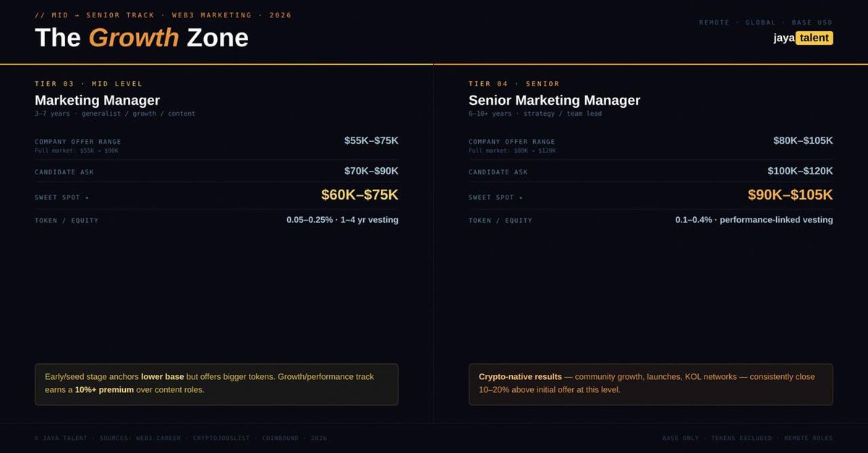Click 'BASE ONLY · TOKENS EXCLUDED · REMOTE ROLES' footer
Image resolution: width=868 pixels, height=453 pixels.
[x=747, y=439]
